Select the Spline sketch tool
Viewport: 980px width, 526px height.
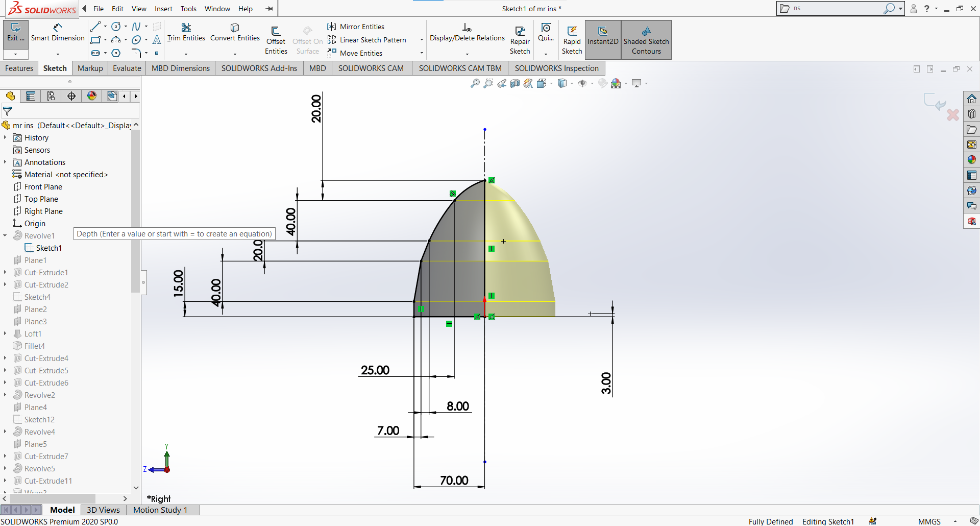[x=136, y=27]
